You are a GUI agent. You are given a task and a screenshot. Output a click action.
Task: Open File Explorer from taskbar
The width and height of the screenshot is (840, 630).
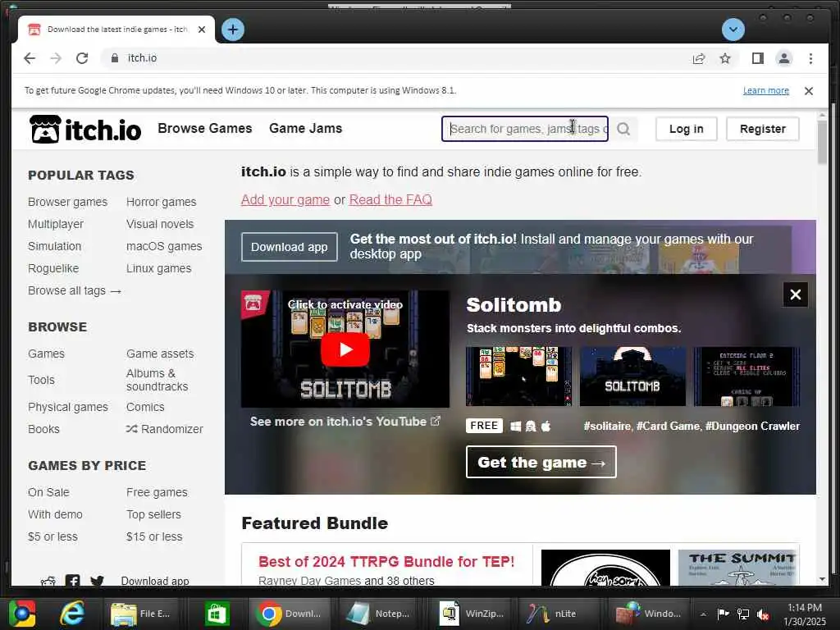tap(139, 614)
